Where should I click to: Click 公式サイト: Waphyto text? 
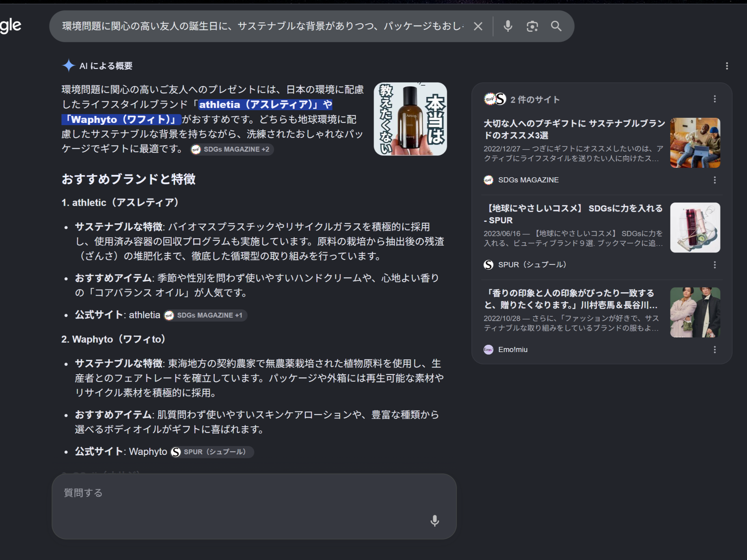tap(121, 452)
